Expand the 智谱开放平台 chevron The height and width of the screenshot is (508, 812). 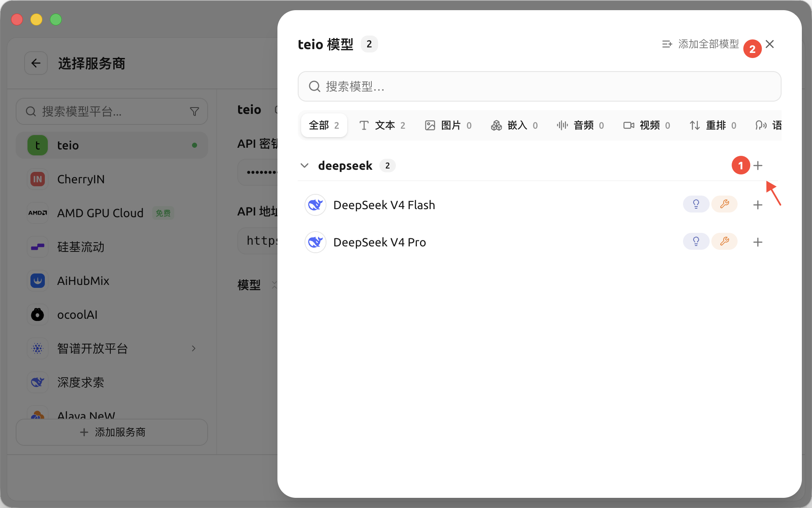(194, 348)
